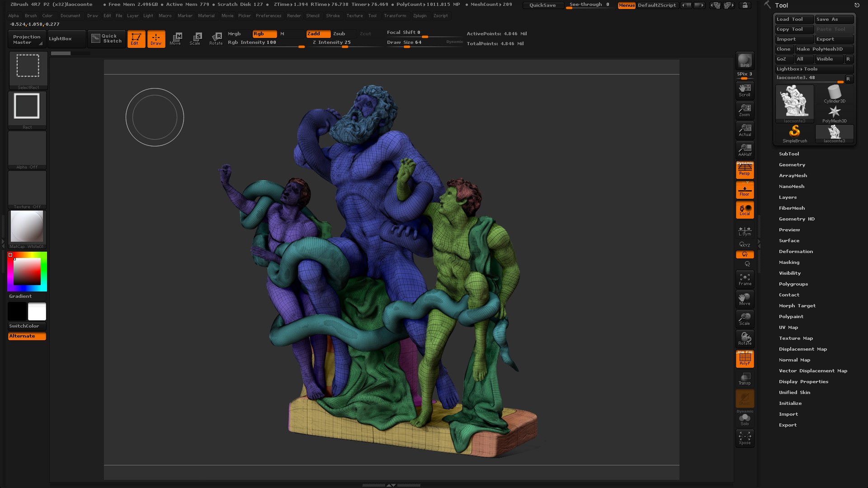Pick a color in the color picker square
The image size is (868, 488).
[27, 271]
